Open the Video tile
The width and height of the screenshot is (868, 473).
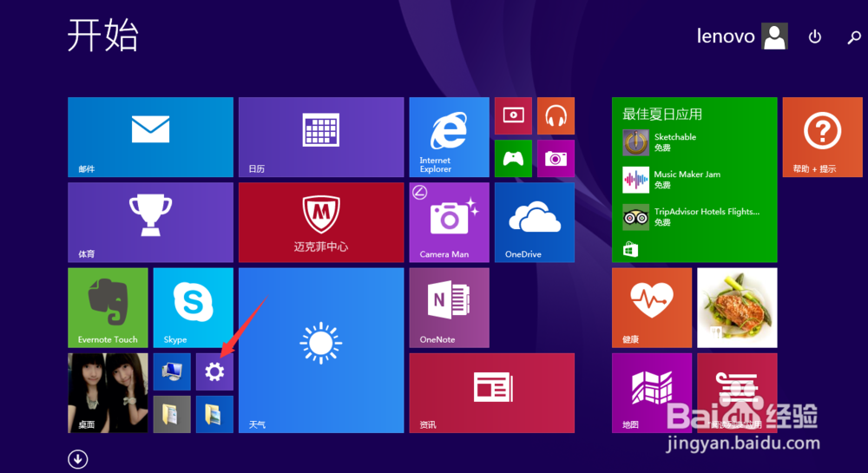[x=513, y=115]
